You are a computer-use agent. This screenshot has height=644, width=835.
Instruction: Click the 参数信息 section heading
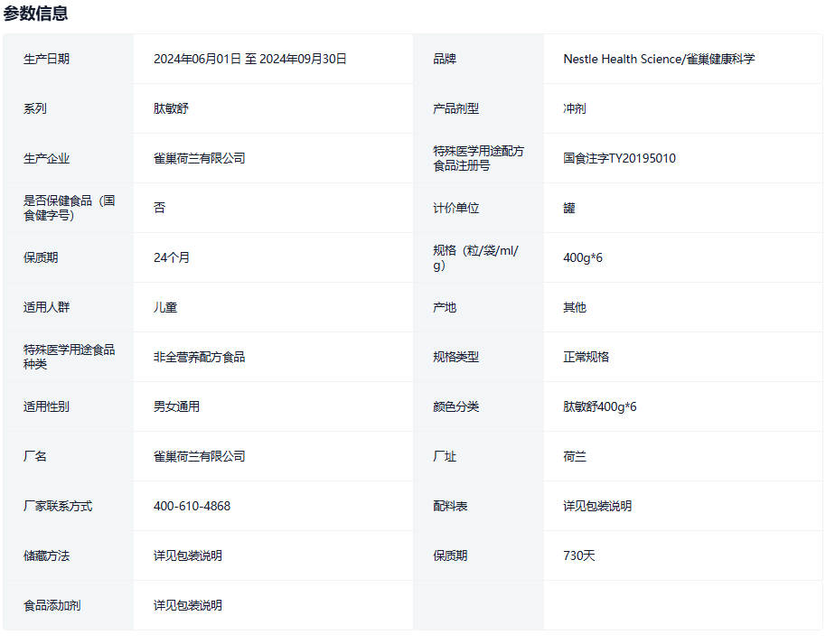pos(36,14)
